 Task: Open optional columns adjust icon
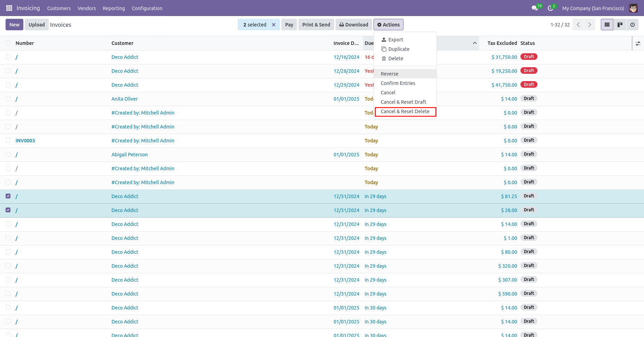638,44
